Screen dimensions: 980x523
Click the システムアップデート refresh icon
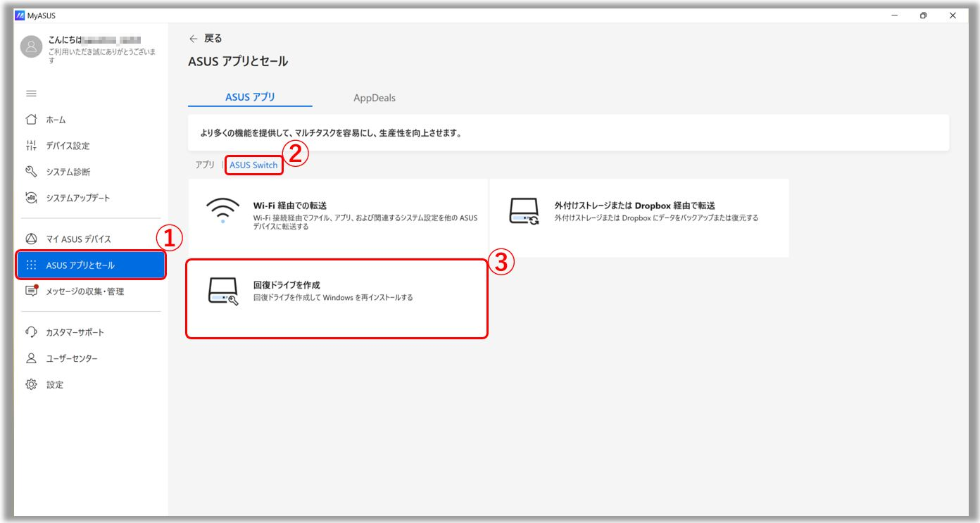[31, 198]
